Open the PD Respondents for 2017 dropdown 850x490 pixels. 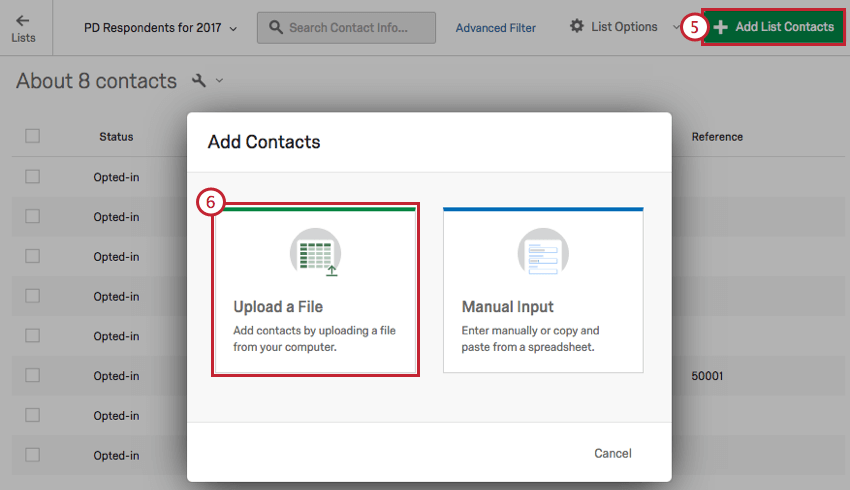(160, 28)
